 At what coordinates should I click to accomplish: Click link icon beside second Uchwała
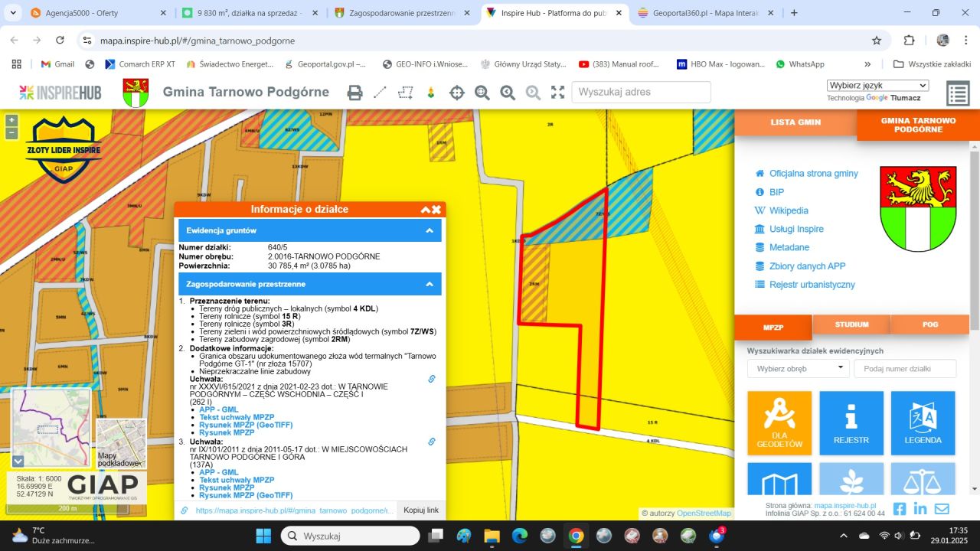tap(432, 442)
